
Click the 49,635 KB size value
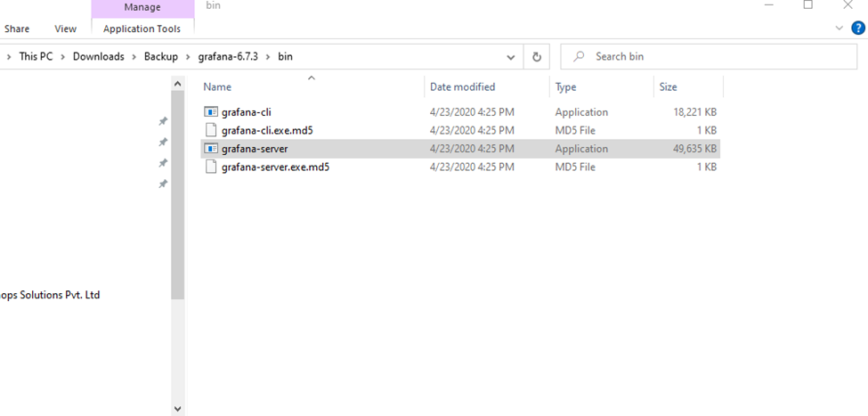coord(694,149)
